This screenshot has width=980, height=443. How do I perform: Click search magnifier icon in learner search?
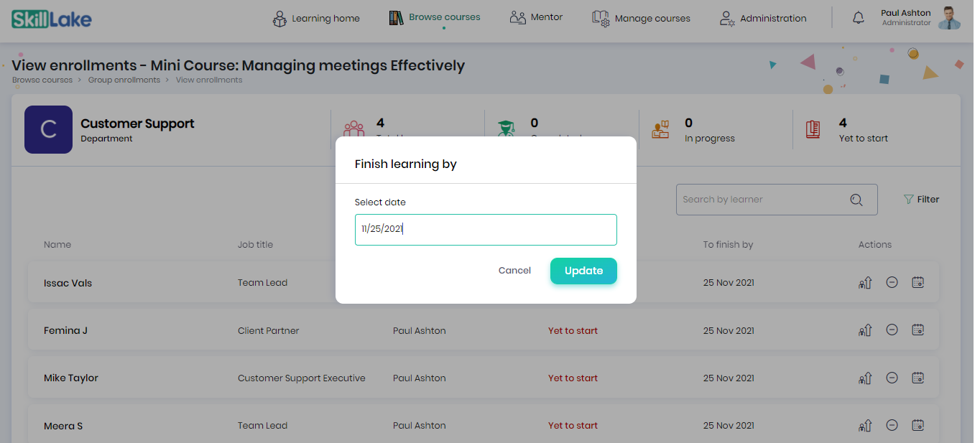tap(856, 200)
